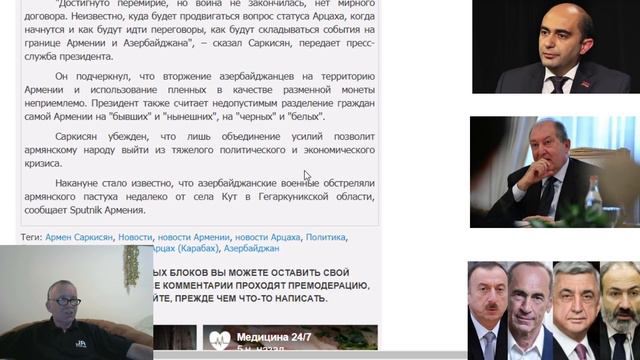Open sidebar photo of bald man in suit
The height and width of the screenshot is (360, 640).
coord(556,47)
